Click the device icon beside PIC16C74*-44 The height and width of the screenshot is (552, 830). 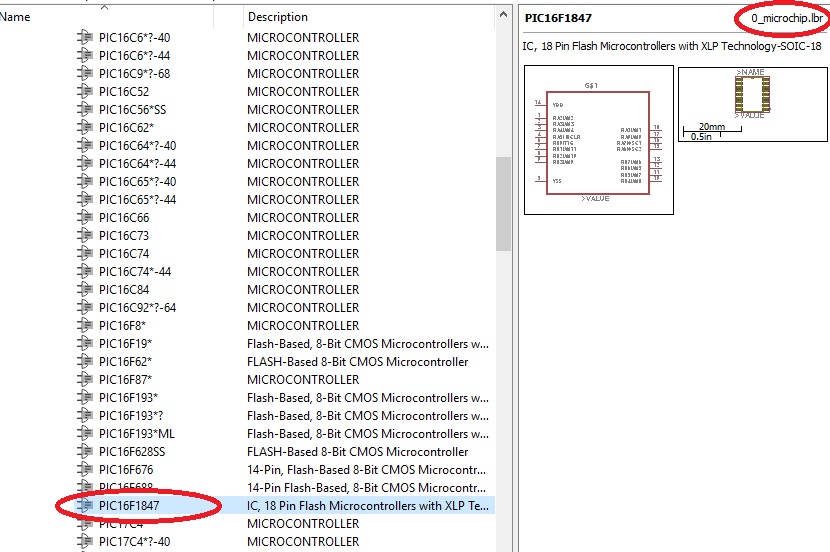(x=85, y=272)
